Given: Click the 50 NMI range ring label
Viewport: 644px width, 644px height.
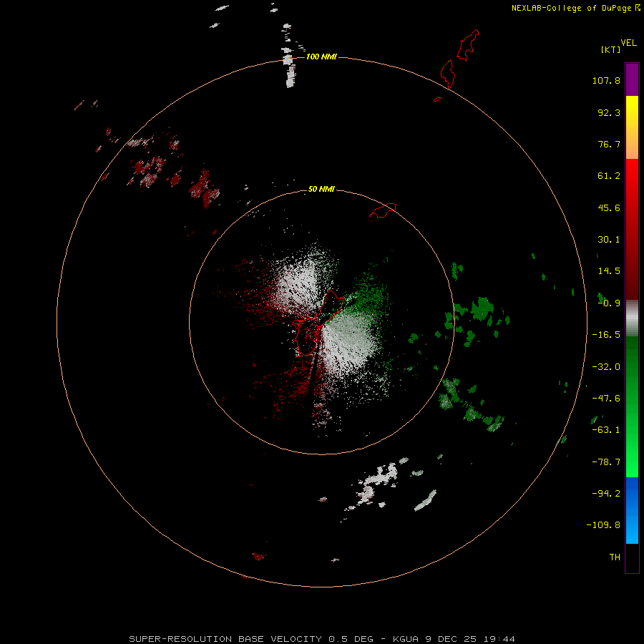Looking at the screenshot, I should click(x=321, y=189).
